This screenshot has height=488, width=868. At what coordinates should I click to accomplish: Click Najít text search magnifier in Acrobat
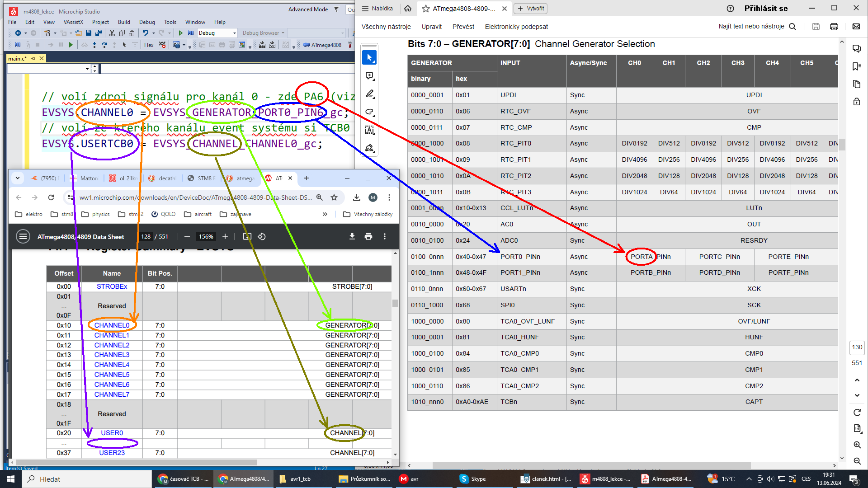(793, 27)
